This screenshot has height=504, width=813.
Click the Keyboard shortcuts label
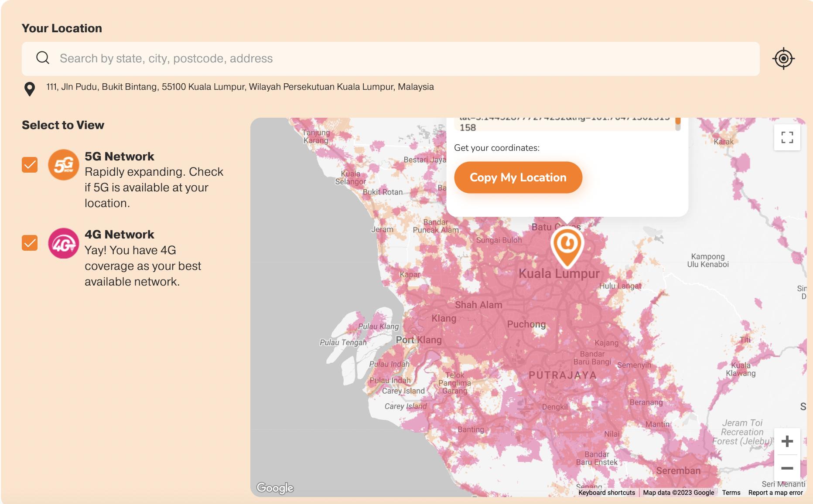tap(606, 492)
